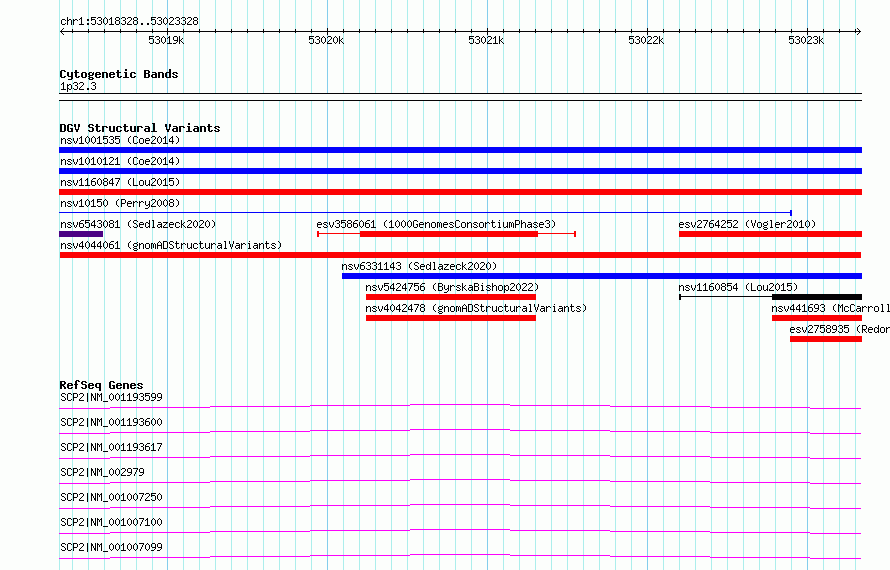Open the esv2764252 (Vogler2010) red bar

coord(770,234)
